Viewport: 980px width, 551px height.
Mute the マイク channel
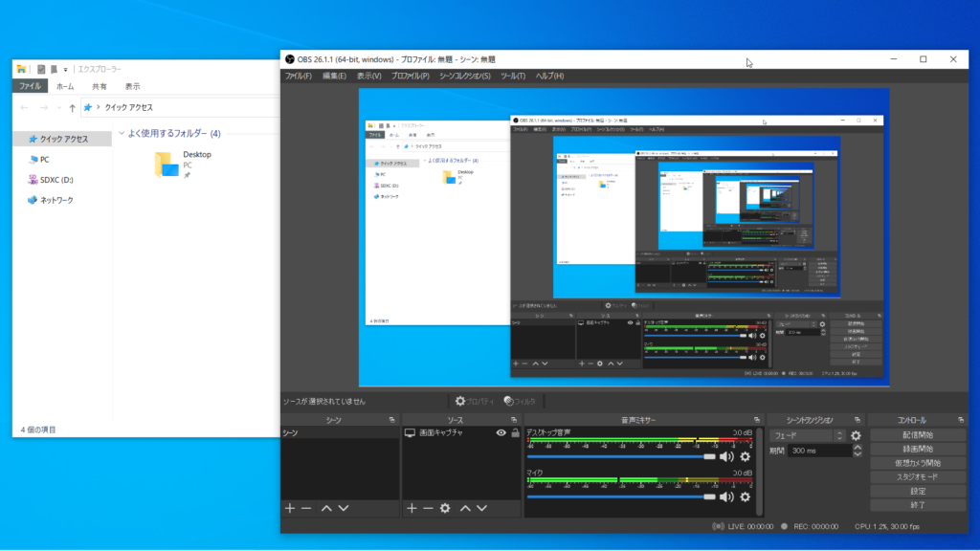(726, 497)
